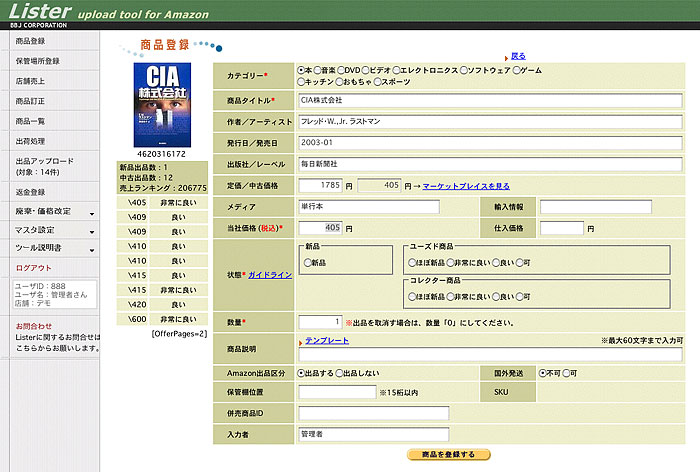Open the ガイドライン link
700x472 pixels.
point(270,275)
